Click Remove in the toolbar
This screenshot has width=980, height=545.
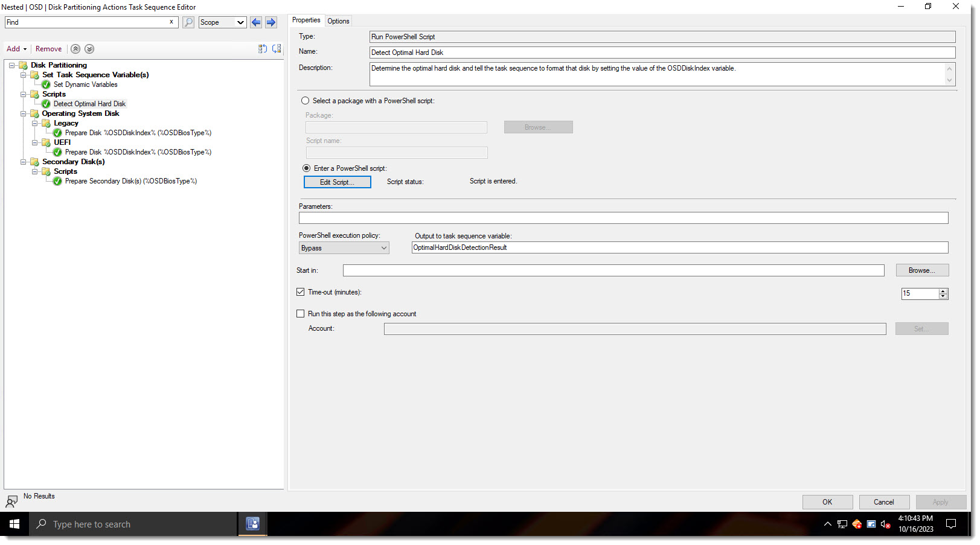pyautogui.click(x=48, y=49)
